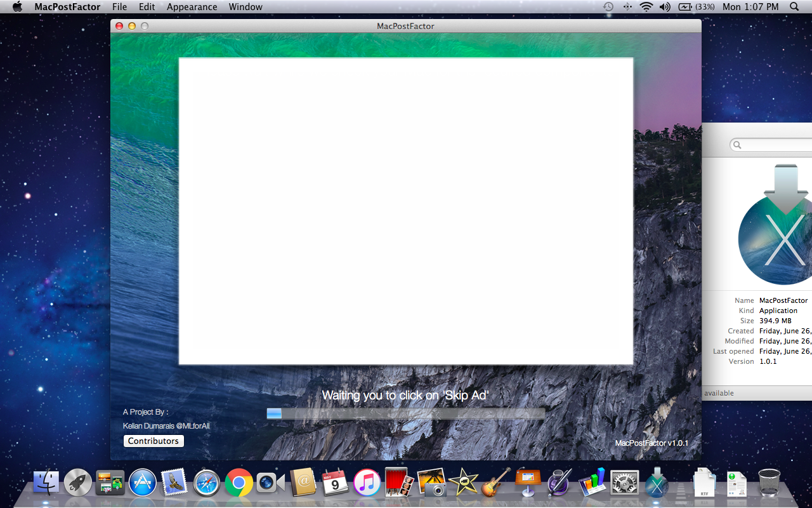Launch GarageBand guitar icon in Dock
The image size is (812, 508).
click(496, 483)
